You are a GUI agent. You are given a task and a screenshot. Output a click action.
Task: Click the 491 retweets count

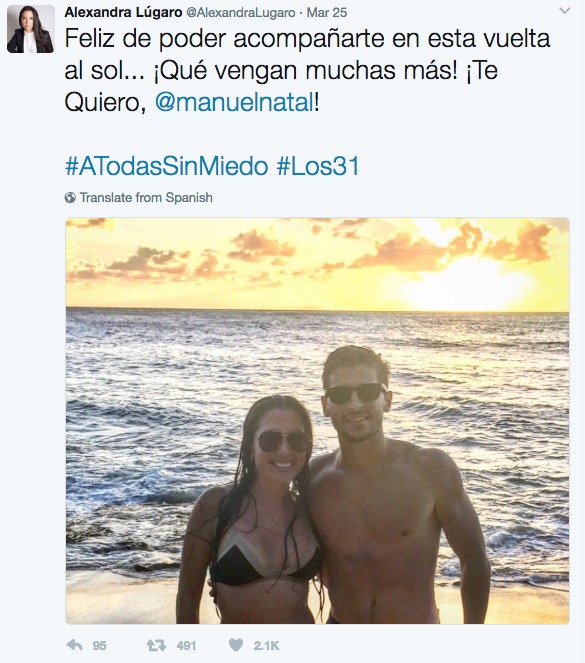point(186,646)
